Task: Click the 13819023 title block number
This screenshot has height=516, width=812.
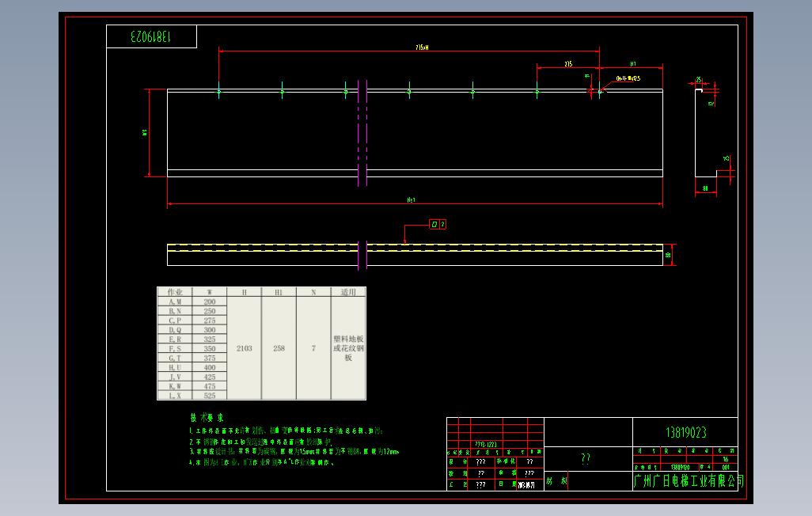Action: pyautogui.click(x=685, y=433)
